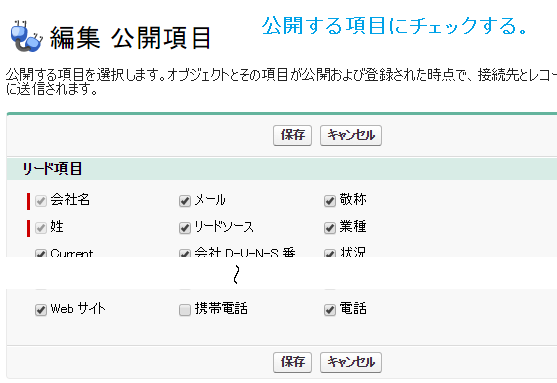The image size is (557, 383).
Task: Click the top キャンセル button
Action: click(351, 135)
